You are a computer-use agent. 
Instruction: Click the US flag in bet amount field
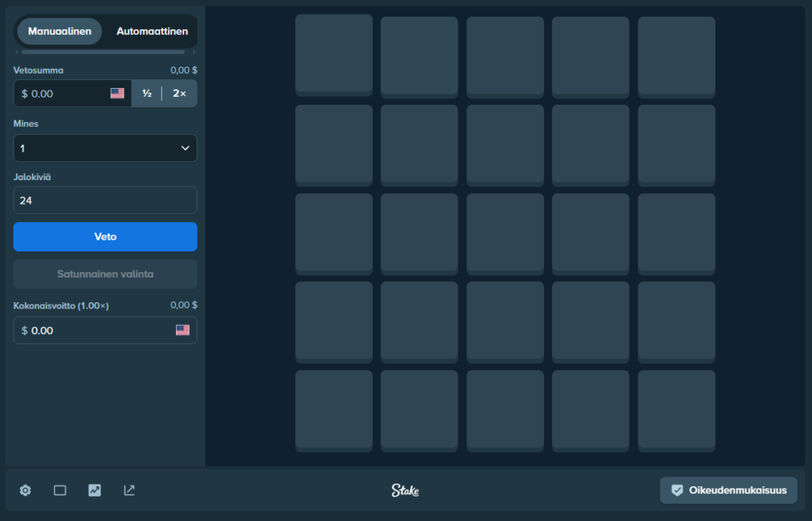[117, 94]
